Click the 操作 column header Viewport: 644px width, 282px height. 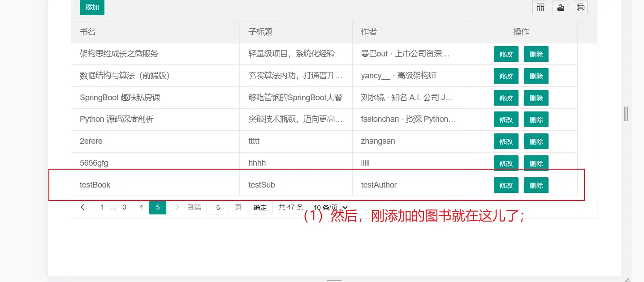pos(521,32)
